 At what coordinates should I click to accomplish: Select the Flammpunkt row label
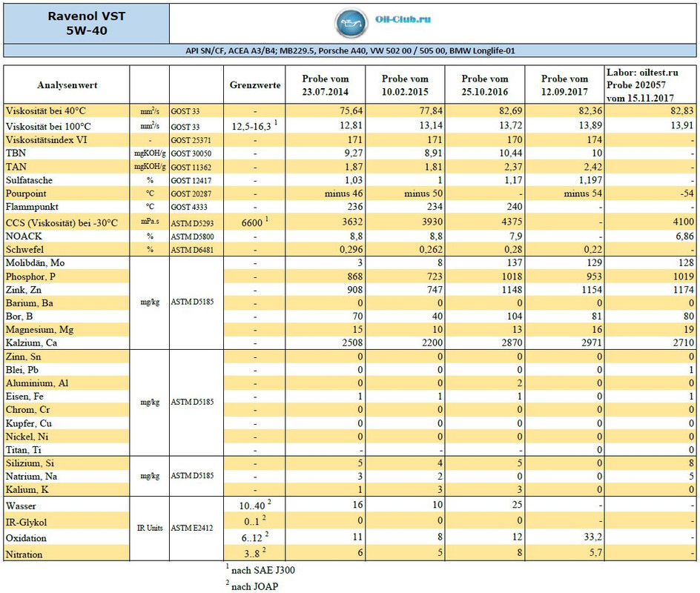pos(32,207)
